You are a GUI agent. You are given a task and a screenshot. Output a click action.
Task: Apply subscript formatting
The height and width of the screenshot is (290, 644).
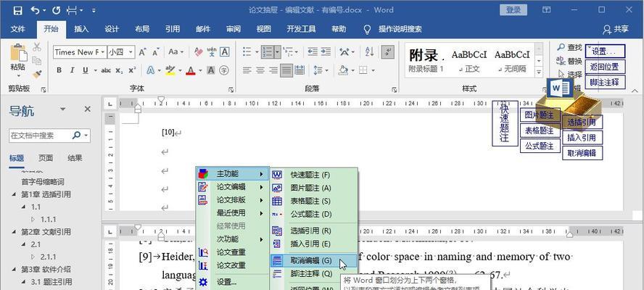pyautogui.click(x=119, y=70)
